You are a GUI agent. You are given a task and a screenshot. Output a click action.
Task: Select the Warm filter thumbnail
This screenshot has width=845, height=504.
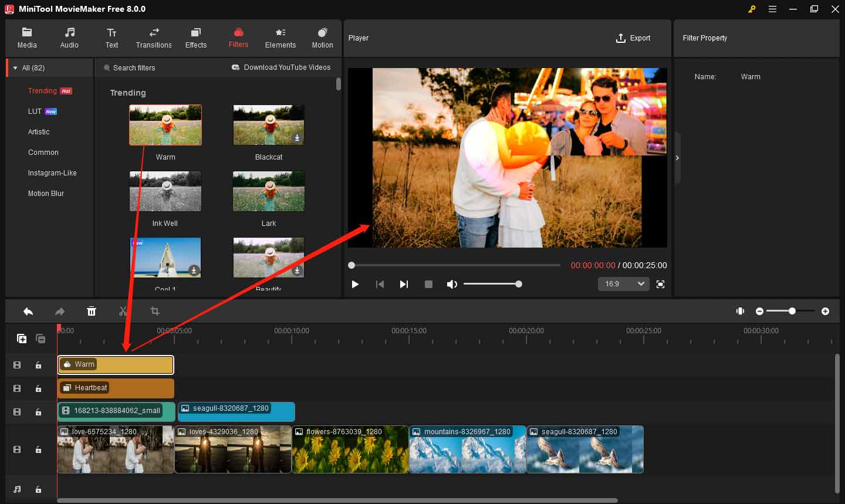point(165,125)
